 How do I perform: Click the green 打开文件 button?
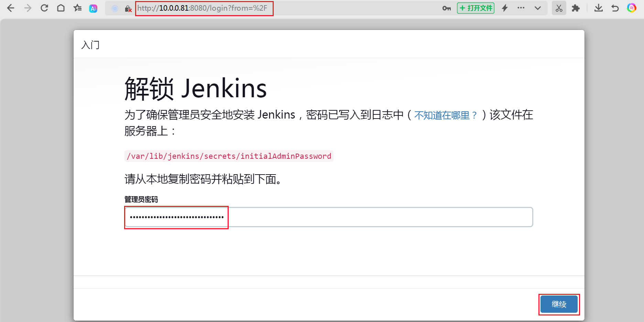(x=476, y=8)
